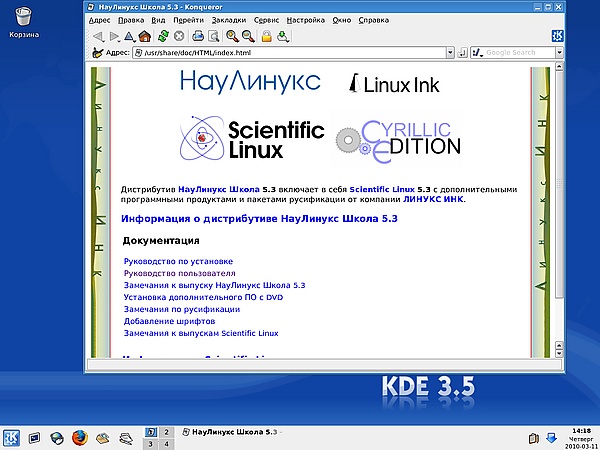
Task: Switch to virtual desktop 3 in pager
Action: [151, 443]
